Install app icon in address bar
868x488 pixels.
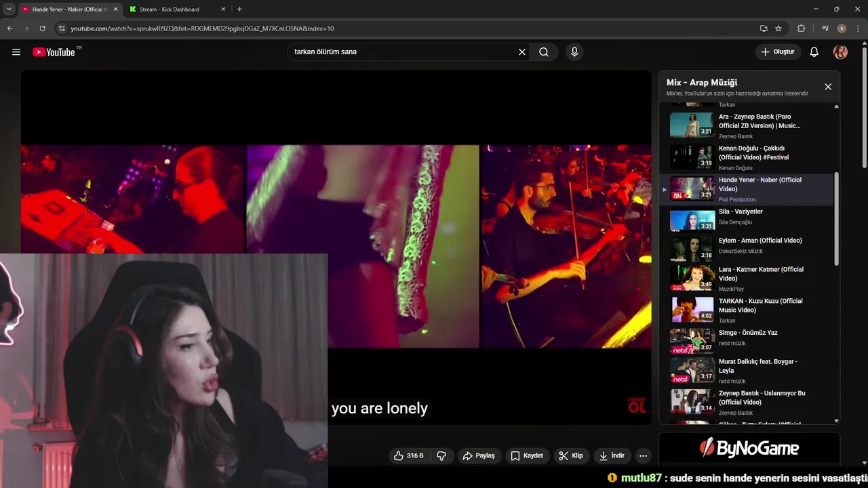click(x=764, y=28)
